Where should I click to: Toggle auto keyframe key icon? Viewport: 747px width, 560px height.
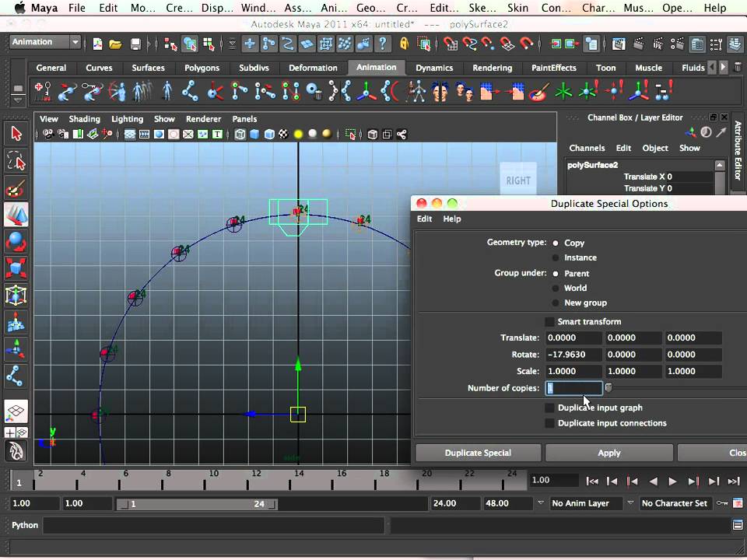(x=722, y=503)
